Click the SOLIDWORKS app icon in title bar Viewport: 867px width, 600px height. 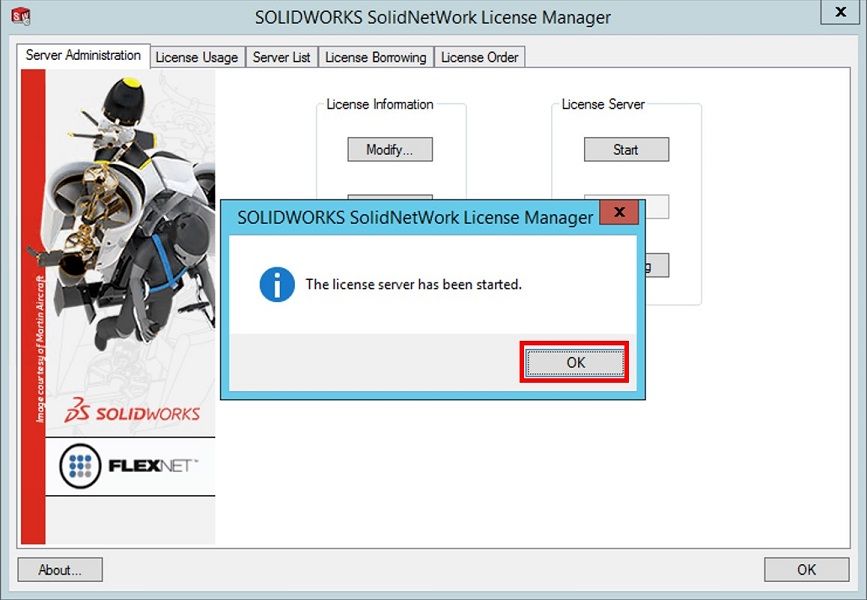20,17
